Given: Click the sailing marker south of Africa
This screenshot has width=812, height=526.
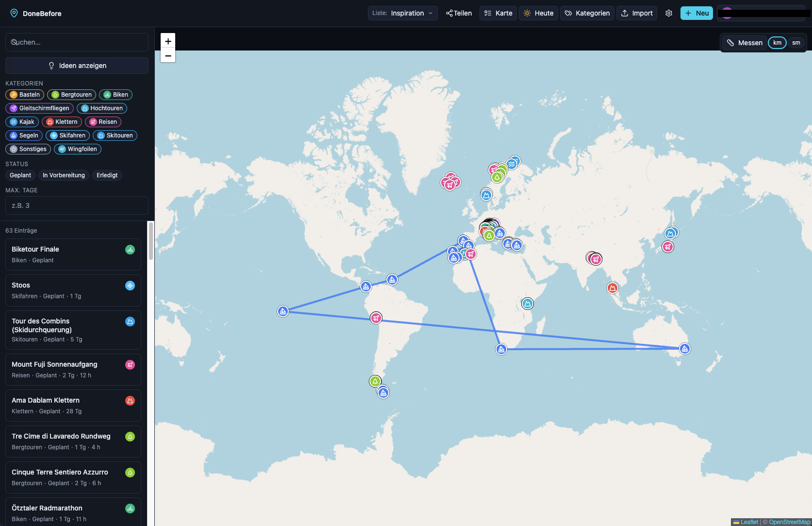Looking at the screenshot, I should tap(501, 349).
